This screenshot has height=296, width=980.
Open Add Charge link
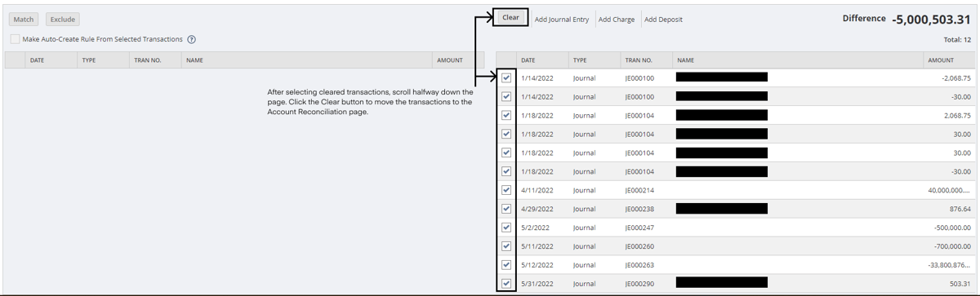[x=617, y=20]
